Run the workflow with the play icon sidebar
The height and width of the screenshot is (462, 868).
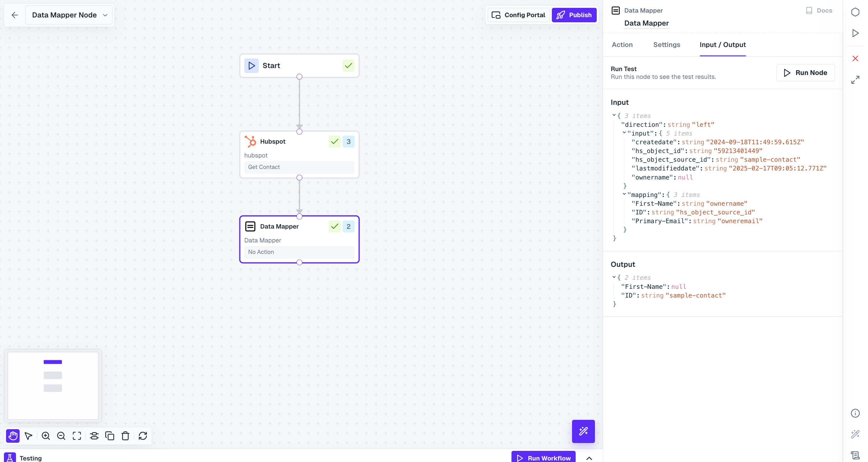click(x=855, y=33)
